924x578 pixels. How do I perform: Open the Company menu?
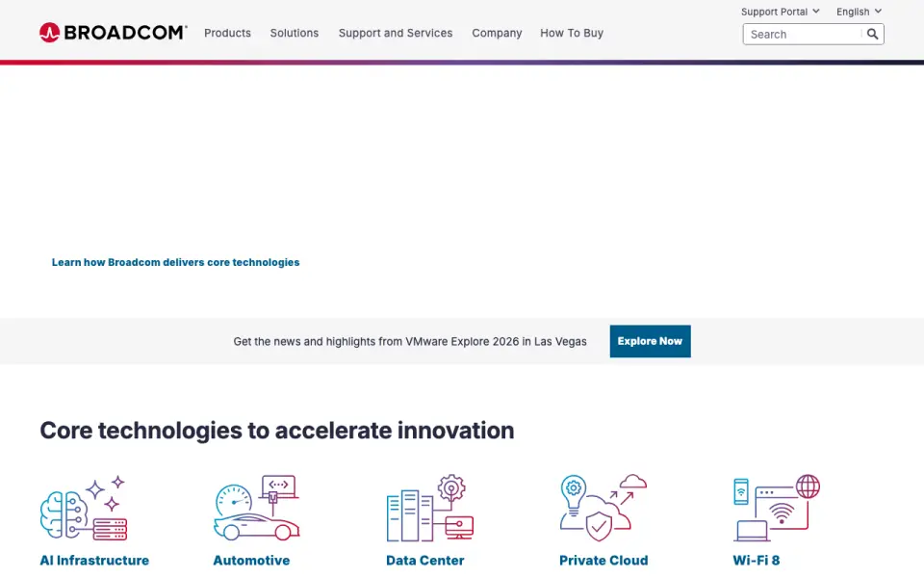[x=497, y=33]
